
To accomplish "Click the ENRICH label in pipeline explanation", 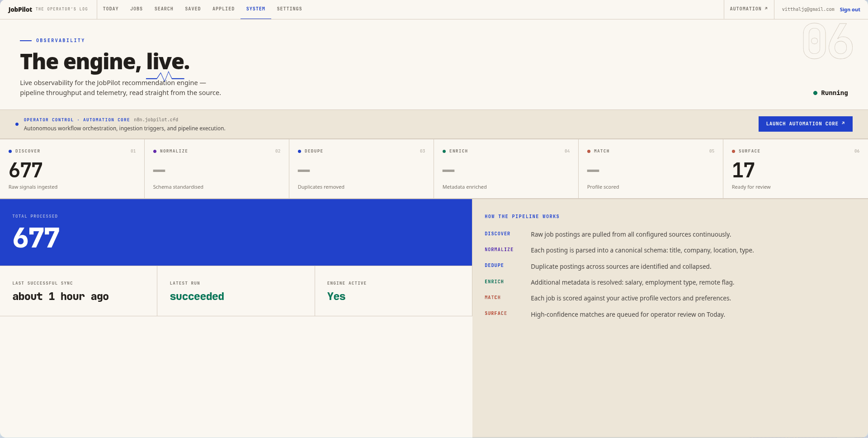I will point(494,282).
